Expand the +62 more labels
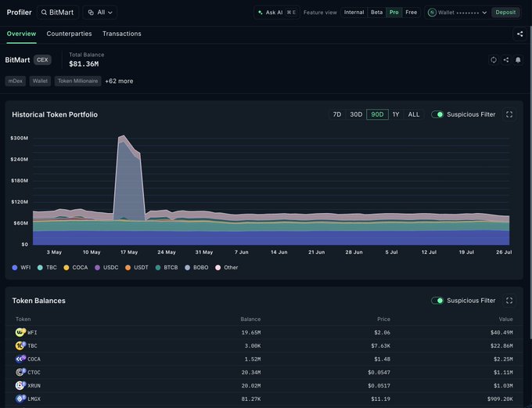 tap(119, 81)
